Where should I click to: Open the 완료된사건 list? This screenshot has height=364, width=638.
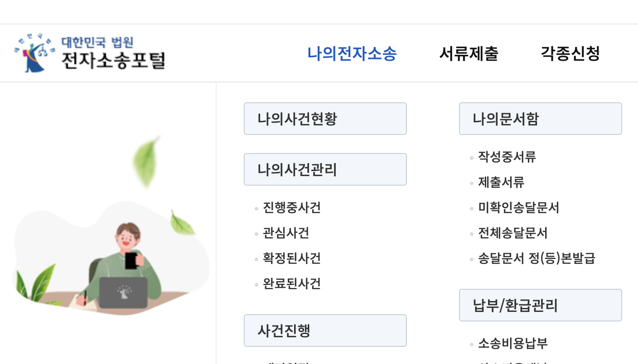(291, 283)
